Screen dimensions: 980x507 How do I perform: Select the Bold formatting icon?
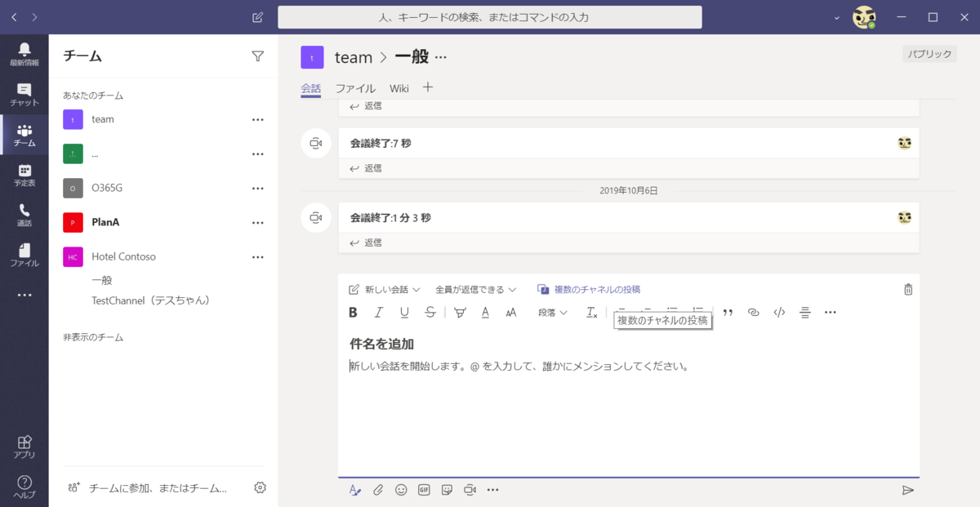pos(353,312)
